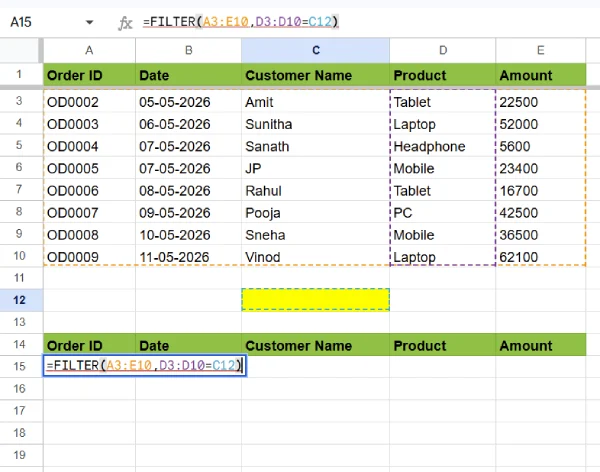Viewport: 600px width, 472px height.
Task: Click the editing cell A15 with FILTER formula
Action: pos(145,366)
